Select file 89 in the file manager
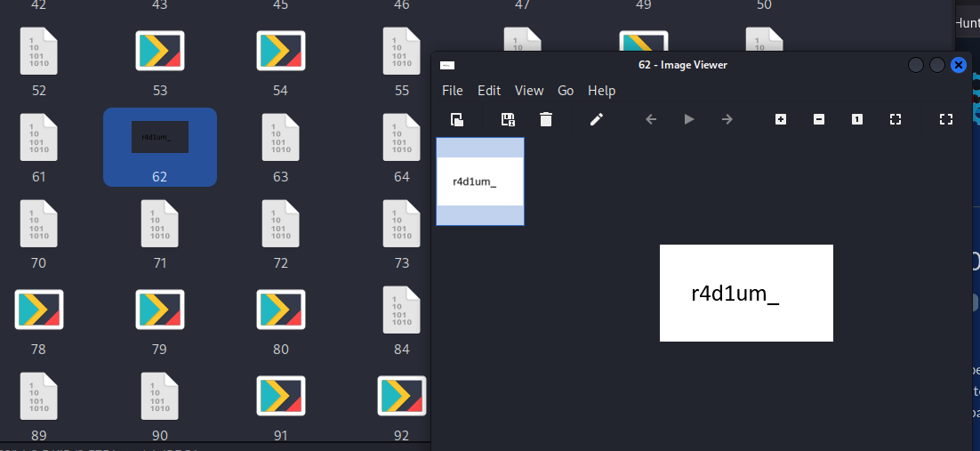Screen dimensions: 980x451 tap(39, 407)
